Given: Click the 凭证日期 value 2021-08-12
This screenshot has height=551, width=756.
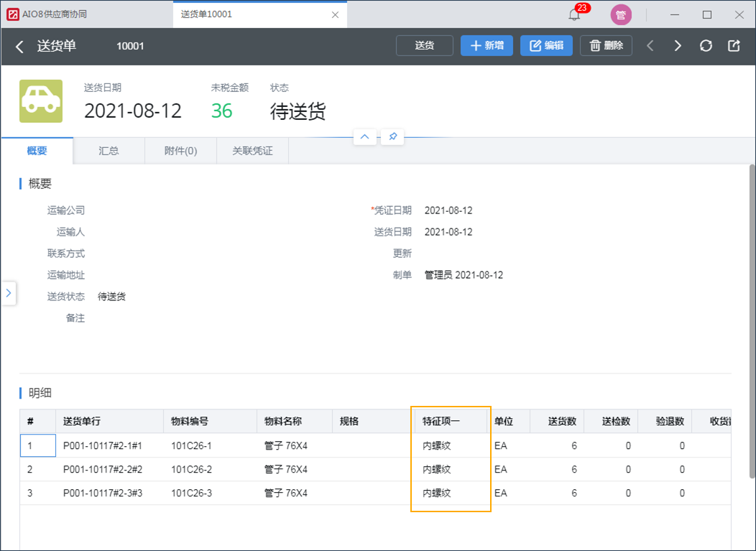Looking at the screenshot, I should point(448,210).
